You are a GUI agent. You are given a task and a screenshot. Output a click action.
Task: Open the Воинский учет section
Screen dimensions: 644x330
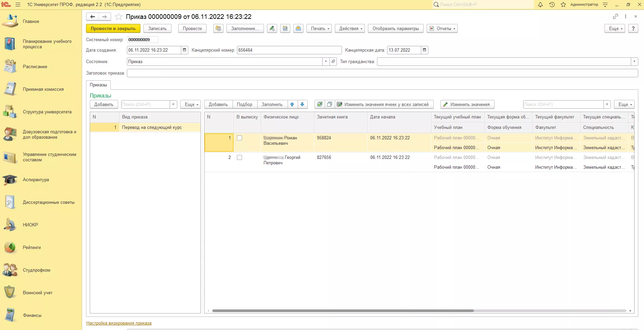(37, 293)
